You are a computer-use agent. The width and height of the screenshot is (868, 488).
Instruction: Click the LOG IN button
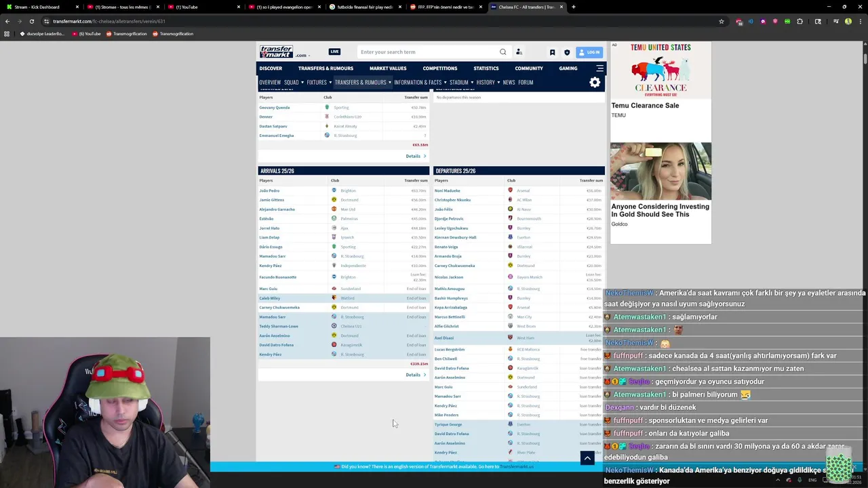589,52
